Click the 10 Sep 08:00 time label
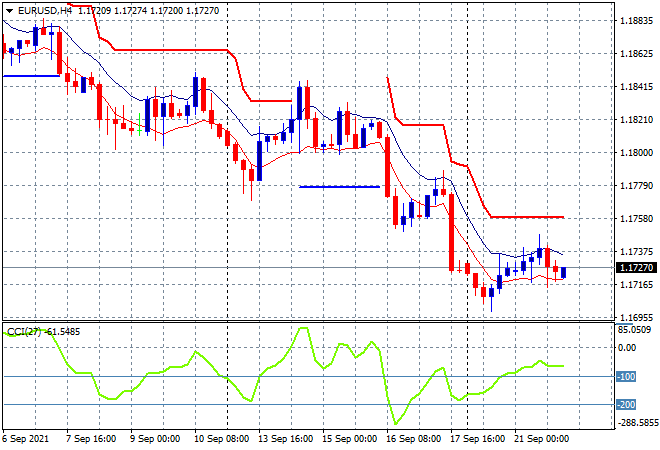Image resolution: width=660 pixels, height=450 pixels. 221,439
